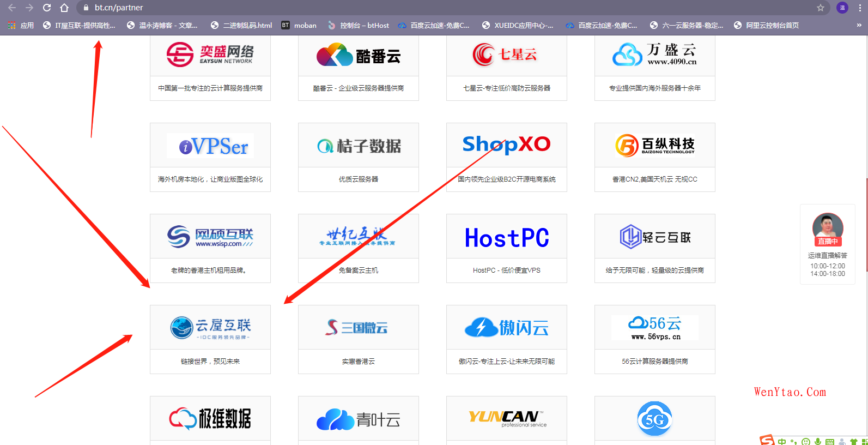This screenshot has width=868, height=445.
Task: Open link 链接世界，预见未来
Action: pyautogui.click(x=210, y=362)
